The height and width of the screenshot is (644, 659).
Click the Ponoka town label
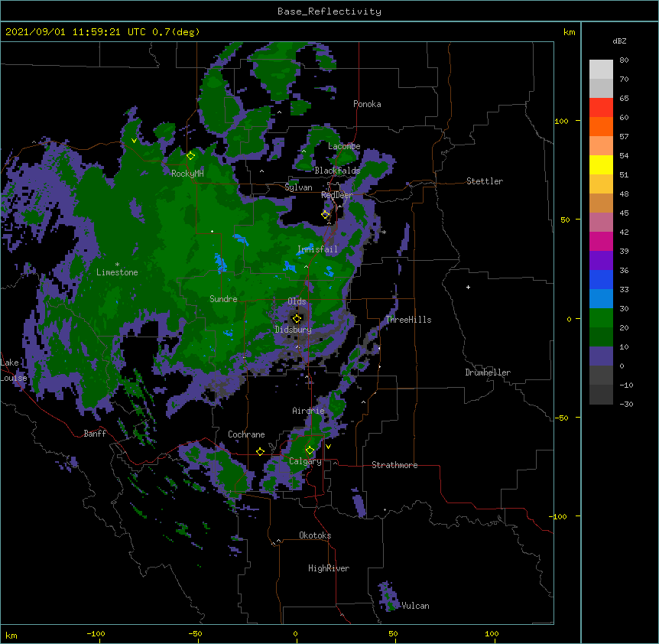tap(367, 104)
